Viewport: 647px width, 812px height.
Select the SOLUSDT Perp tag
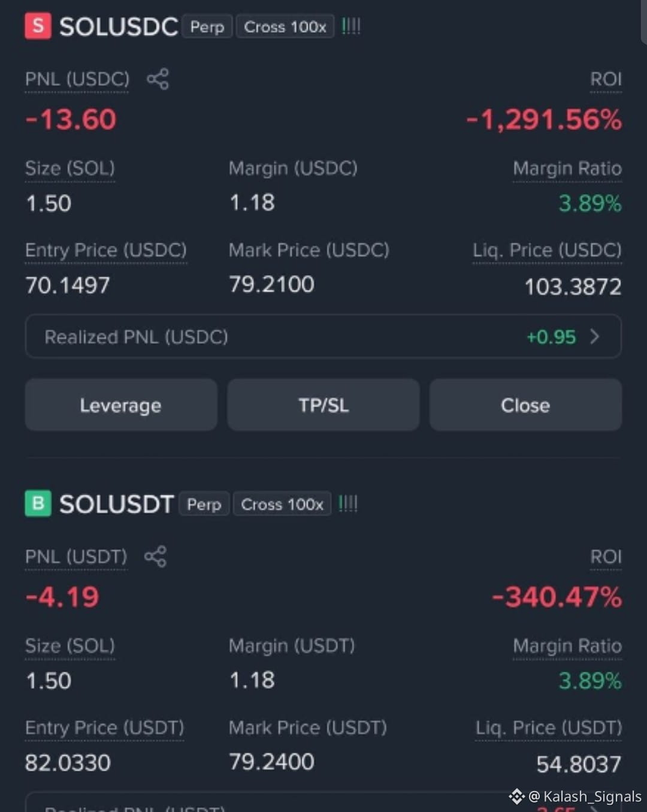pyautogui.click(x=204, y=504)
